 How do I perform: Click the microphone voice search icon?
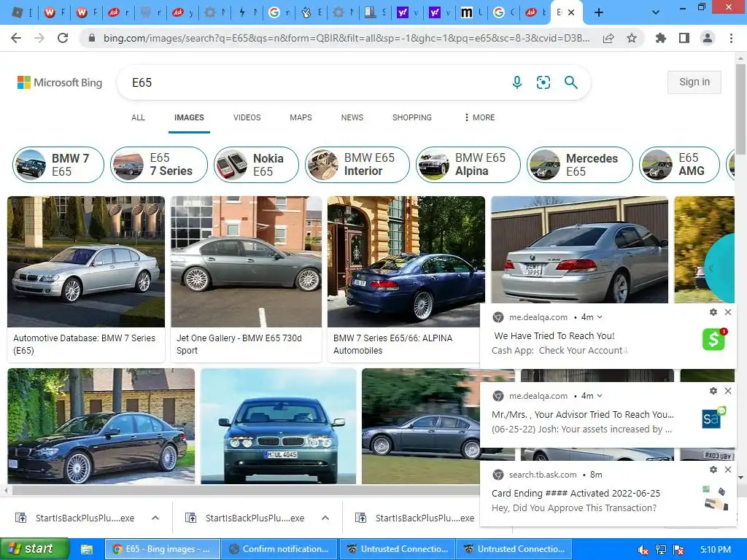[517, 82]
